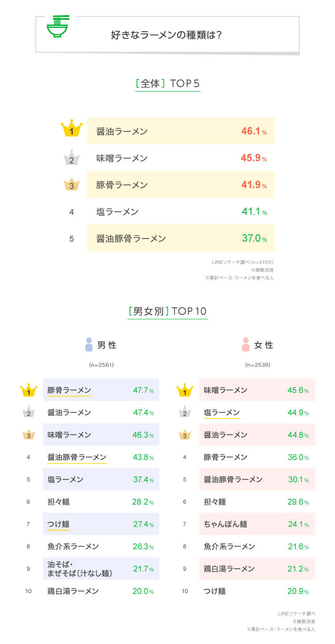Click the 油そば・まぜそば entry in men's list
Viewport: 335px width, 644px height.
[80, 569]
